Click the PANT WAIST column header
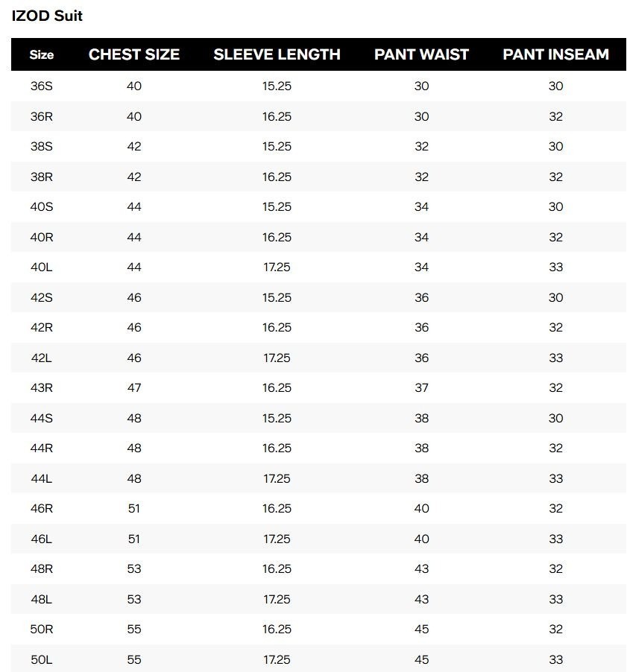 tap(421, 54)
